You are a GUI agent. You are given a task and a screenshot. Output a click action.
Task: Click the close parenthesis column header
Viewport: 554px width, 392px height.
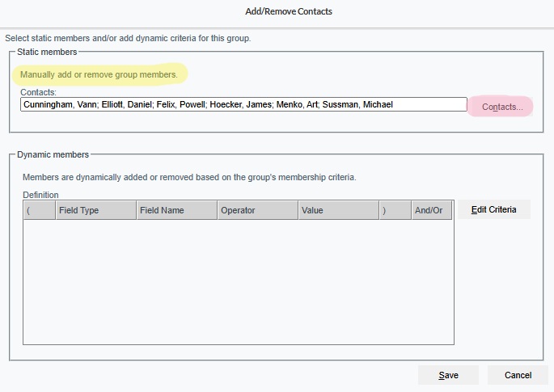tap(395, 210)
